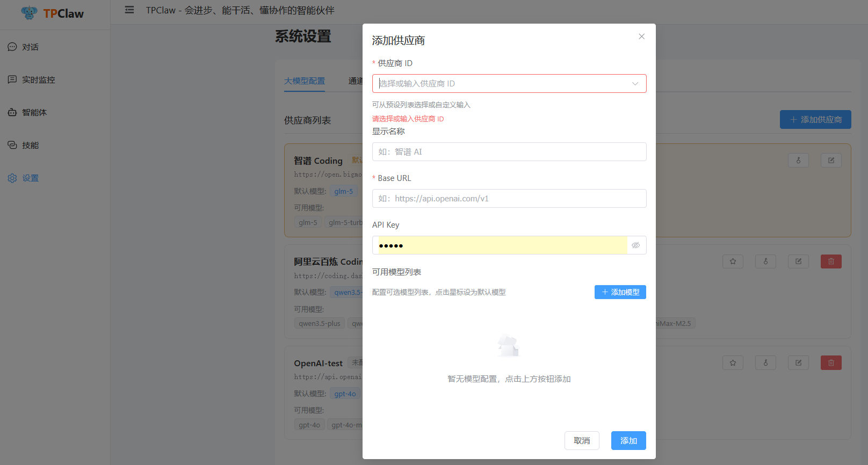868x465 pixels.
Task: Click the 添加模型 button
Action: pos(620,292)
